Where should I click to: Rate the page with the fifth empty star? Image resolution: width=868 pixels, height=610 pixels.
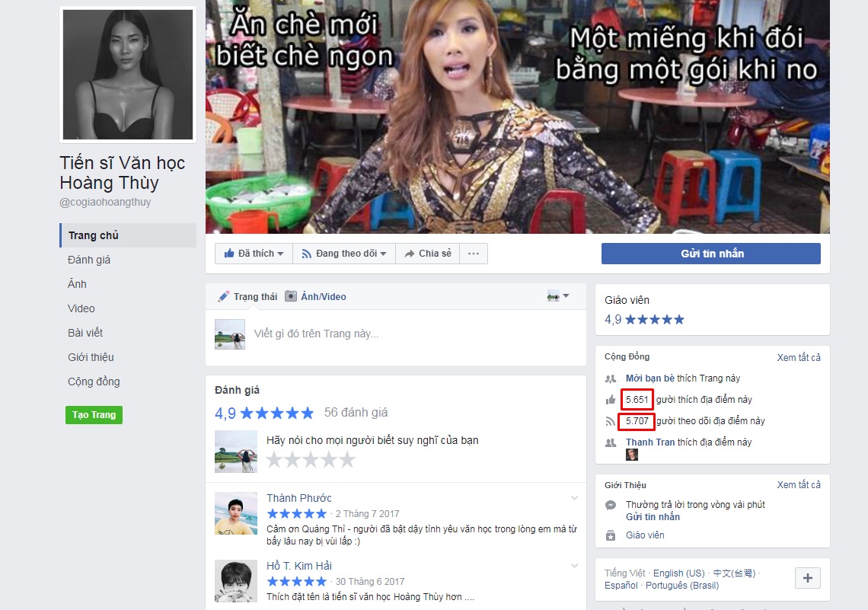tap(347, 460)
